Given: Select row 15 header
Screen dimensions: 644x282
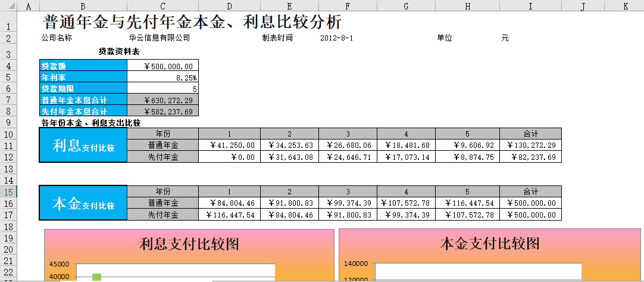Looking at the screenshot, I should (x=8, y=192).
